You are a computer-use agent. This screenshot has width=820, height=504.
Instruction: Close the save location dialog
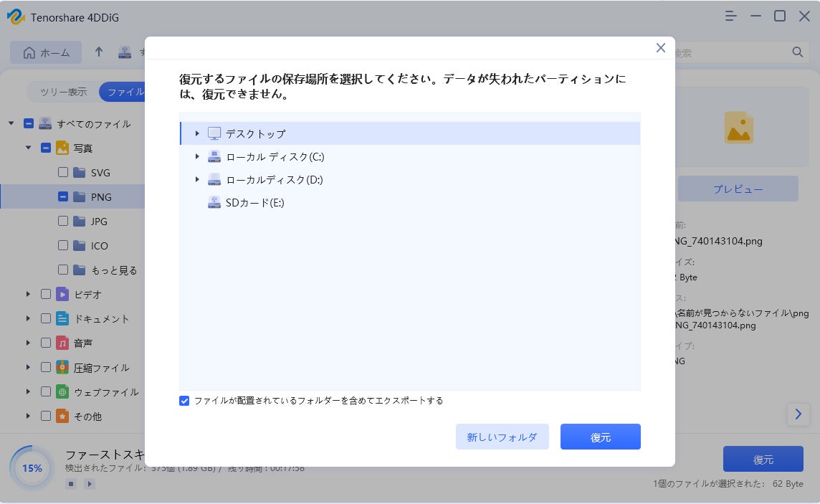point(661,48)
